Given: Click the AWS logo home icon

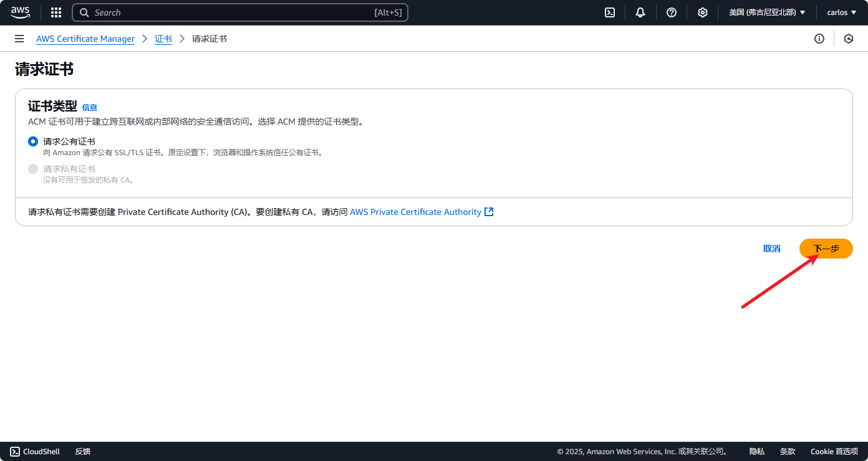Looking at the screenshot, I should click(x=20, y=12).
